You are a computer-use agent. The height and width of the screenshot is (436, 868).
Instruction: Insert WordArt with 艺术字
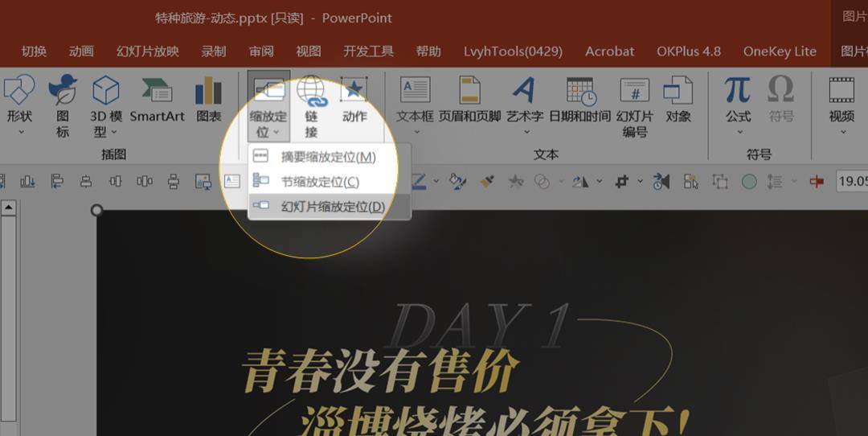tap(525, 105)
